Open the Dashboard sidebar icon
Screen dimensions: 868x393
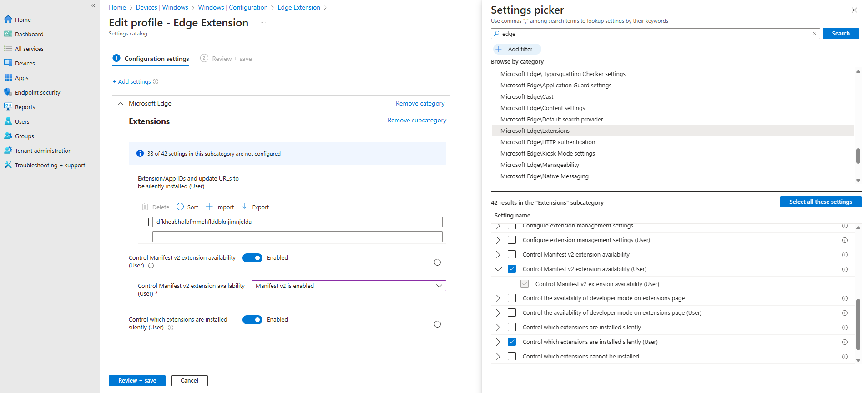8,34
